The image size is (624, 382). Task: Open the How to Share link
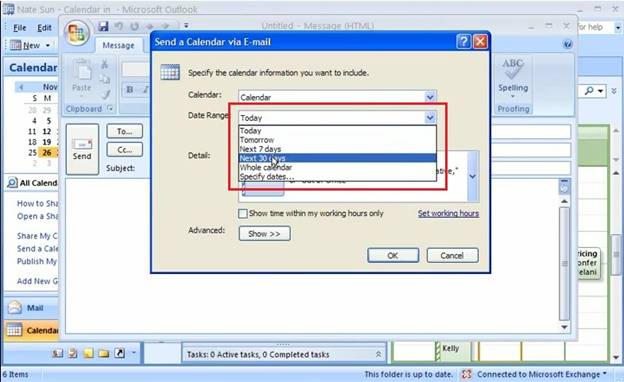[37, 203]
